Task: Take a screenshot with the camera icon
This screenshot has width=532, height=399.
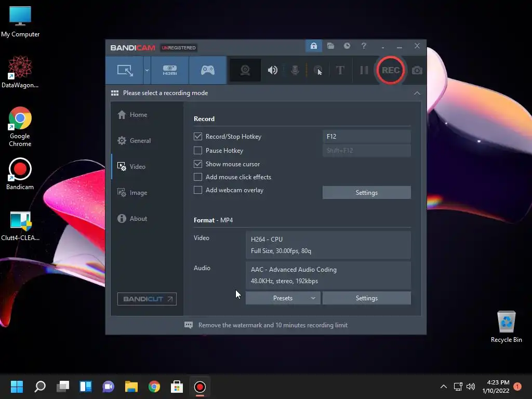Action: (417, 70)
